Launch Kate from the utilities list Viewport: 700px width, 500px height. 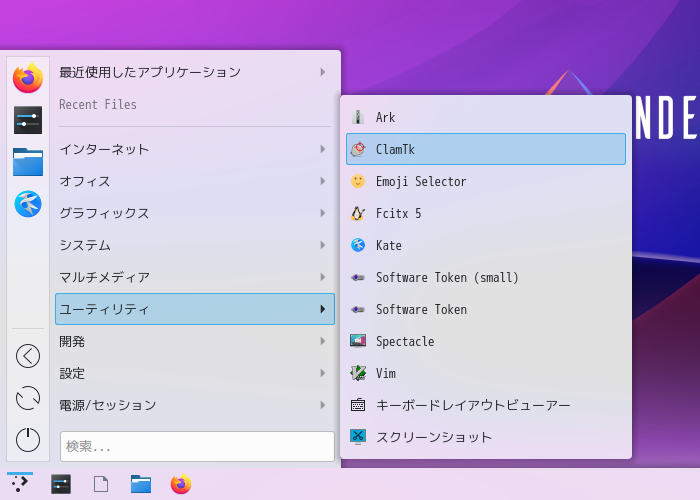click(486, 245)
